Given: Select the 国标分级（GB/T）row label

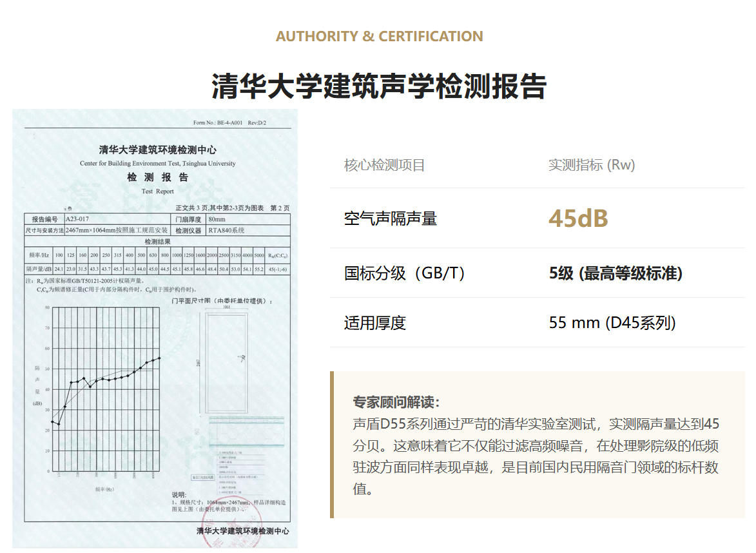Looking at the screenshot, I should coord(405,273).
